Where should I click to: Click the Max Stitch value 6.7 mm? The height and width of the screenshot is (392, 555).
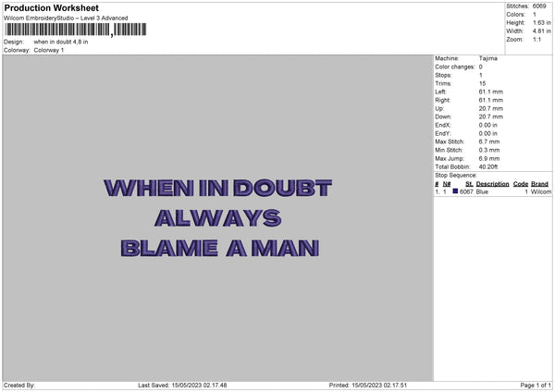(489, 141)
